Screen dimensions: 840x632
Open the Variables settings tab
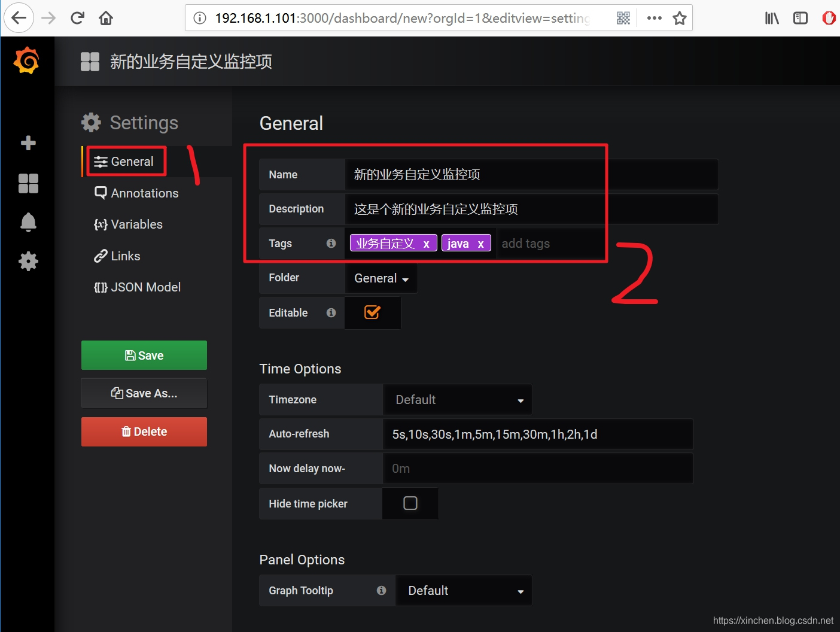128,224
